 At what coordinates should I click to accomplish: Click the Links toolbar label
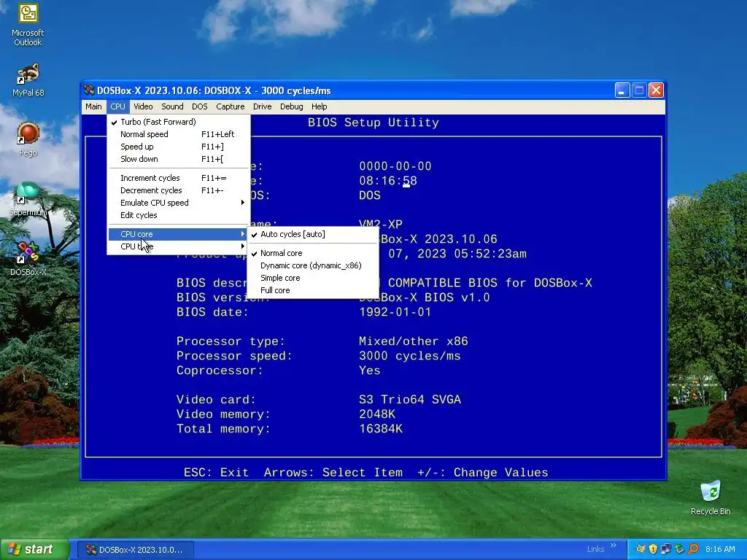click(x=595, y=550)
